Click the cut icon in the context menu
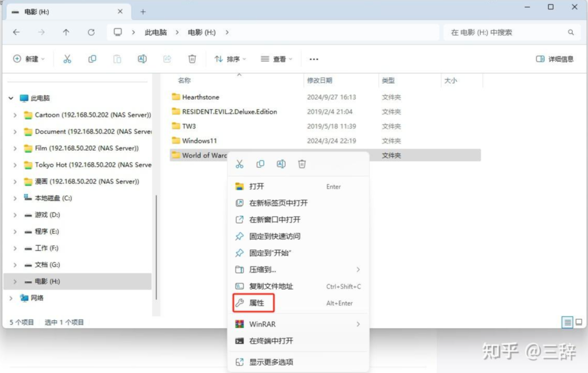The height and width of the screenshot is (373, 588). point(239,164)
